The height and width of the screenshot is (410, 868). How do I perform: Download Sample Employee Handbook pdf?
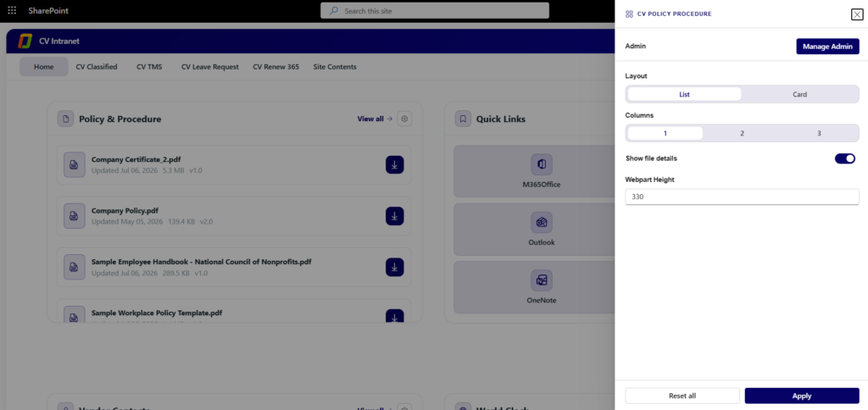pyautogui.click(x=395, y=267)
